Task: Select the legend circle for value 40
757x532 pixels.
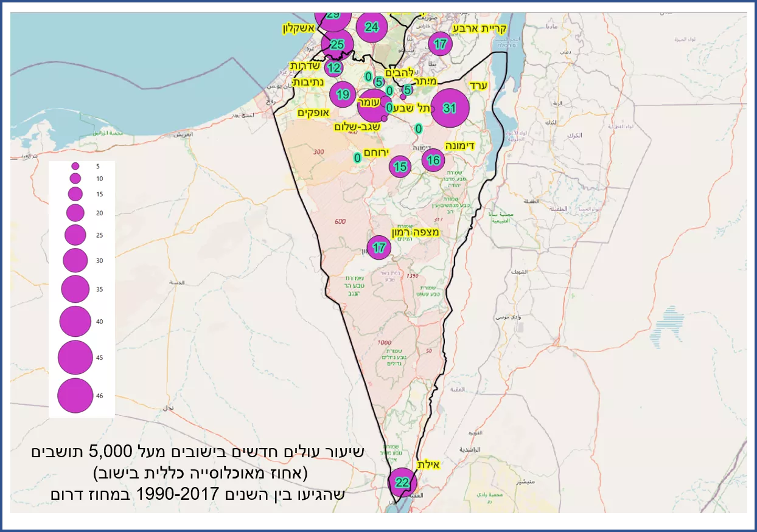Action: (x=75, y=321)
